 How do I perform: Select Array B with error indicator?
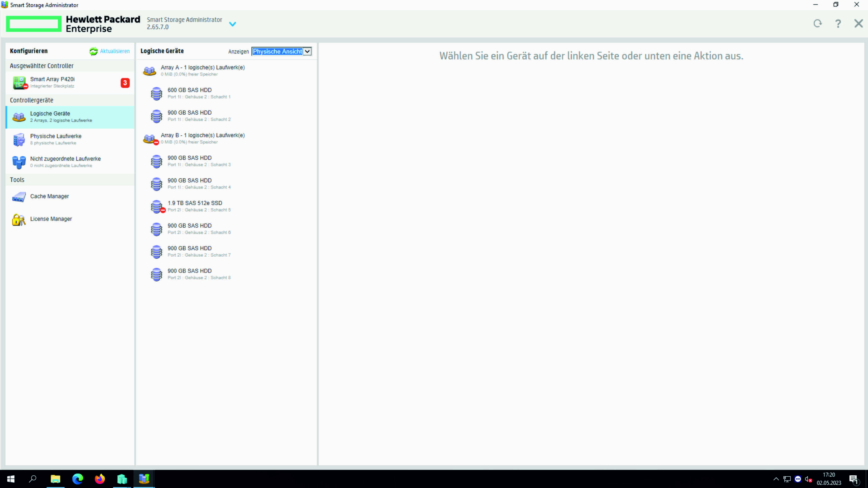203,138
